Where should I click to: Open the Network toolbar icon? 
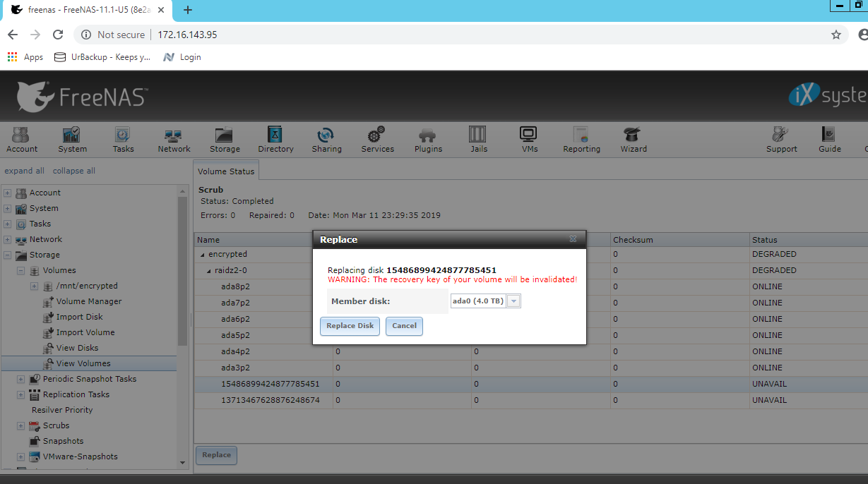click(x=174, y=140)
